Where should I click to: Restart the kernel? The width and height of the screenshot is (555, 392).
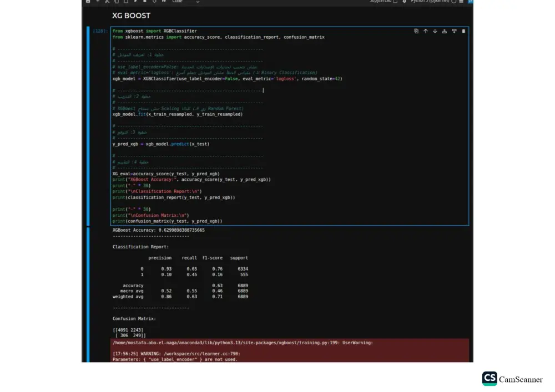coord(155,2)
